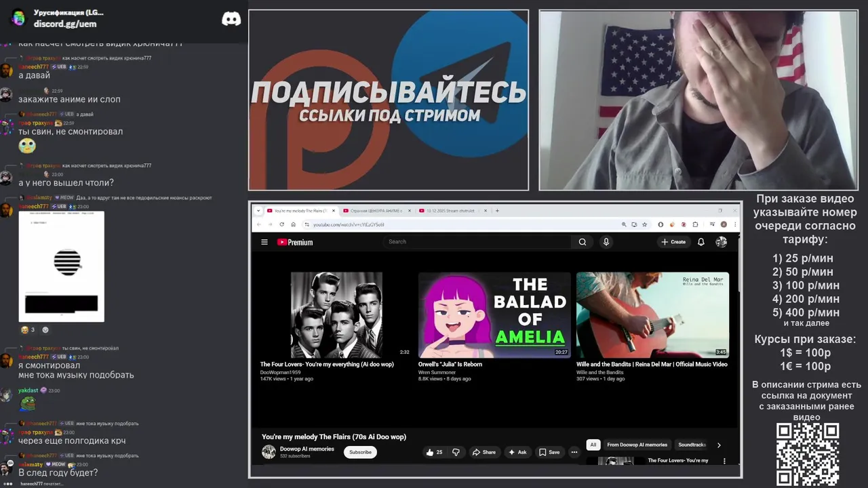Add reaction next to count 3 emoji
The height and width of the screenshot is (488, 868).
click(x=45, y=330)
